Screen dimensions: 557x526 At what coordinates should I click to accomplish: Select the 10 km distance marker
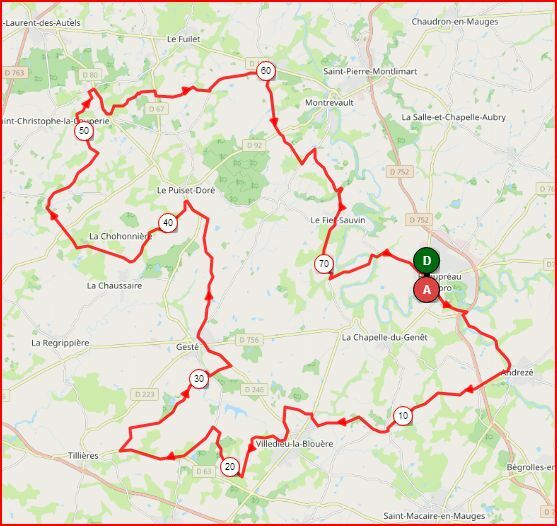(403, 416)
